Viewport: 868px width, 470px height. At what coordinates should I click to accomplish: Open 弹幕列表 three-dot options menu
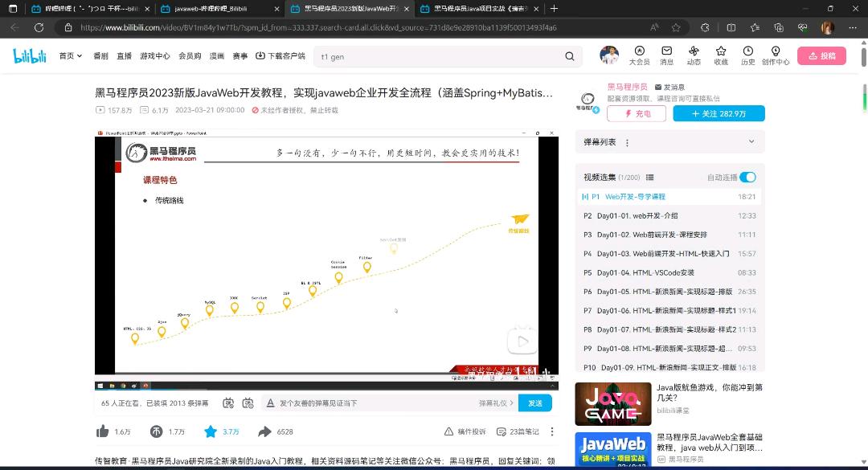[628, 142]
